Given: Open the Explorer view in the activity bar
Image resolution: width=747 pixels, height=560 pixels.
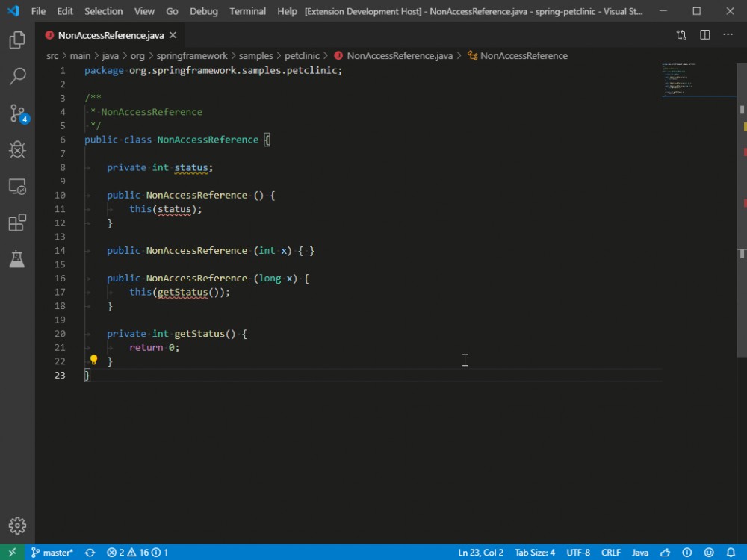Looking at the screenshot, I should (x=18, y=41).
